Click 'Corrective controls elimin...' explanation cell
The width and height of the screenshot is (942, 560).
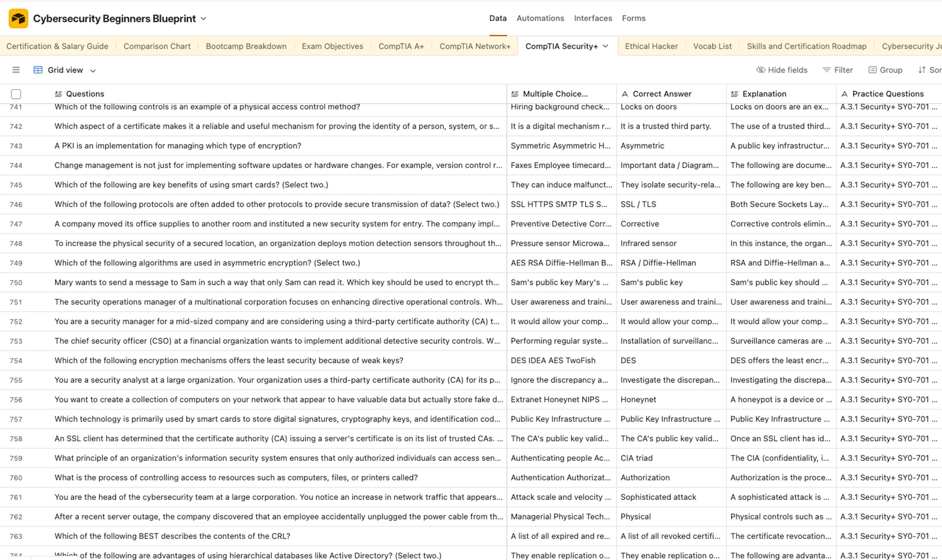pos(781,224)
